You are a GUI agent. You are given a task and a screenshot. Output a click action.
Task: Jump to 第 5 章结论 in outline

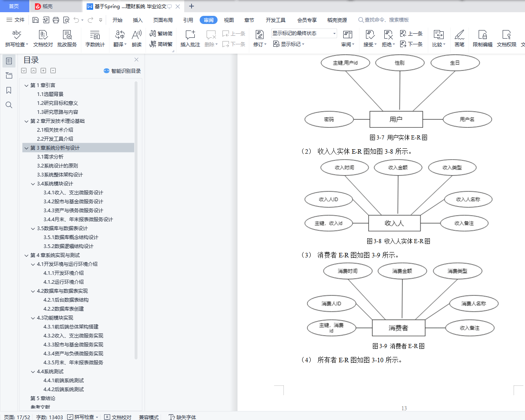click(43, 398)
